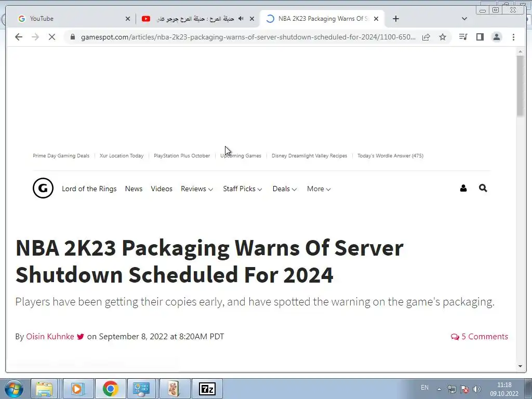Open author's Twitter bird icon

(81, 337)
